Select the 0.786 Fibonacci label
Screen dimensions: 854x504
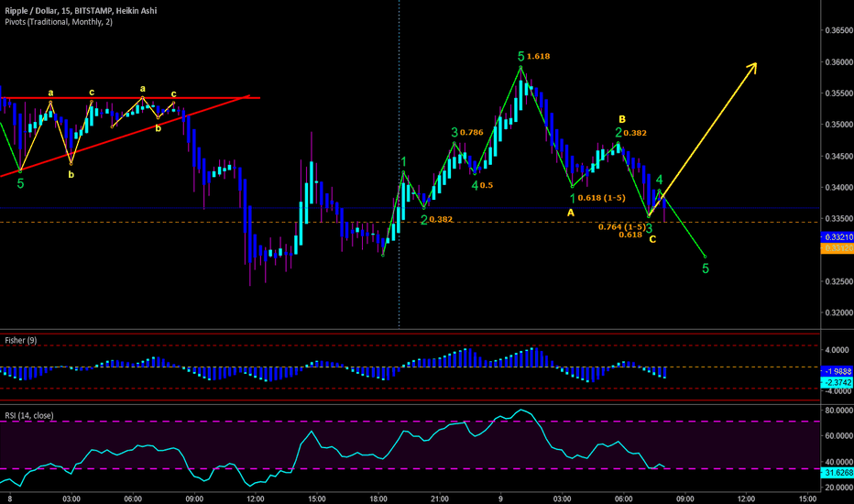click(x=471, y=132)
